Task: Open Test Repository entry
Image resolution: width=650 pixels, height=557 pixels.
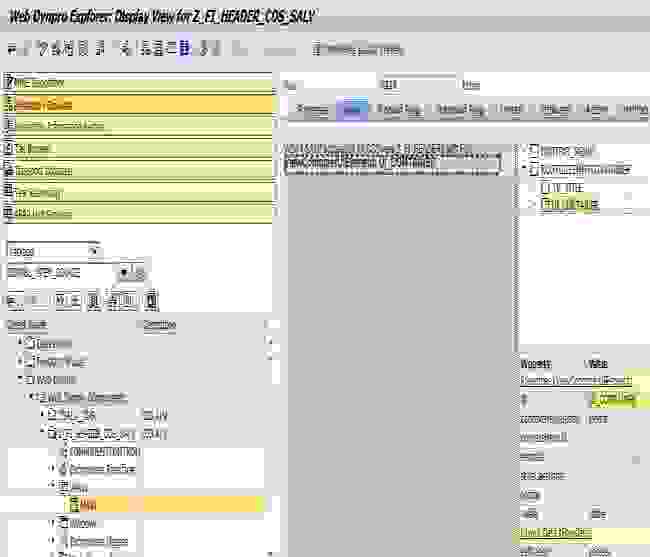Action: 140,194
